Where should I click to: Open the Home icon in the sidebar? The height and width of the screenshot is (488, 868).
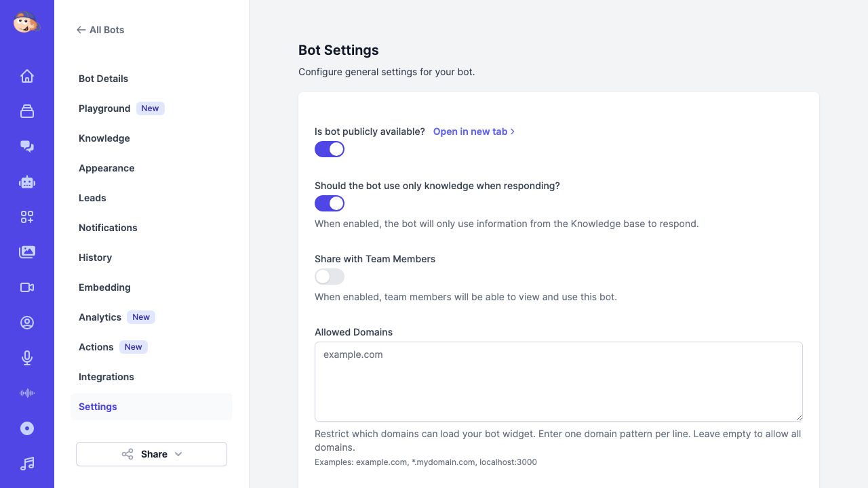tap(27, 76)
